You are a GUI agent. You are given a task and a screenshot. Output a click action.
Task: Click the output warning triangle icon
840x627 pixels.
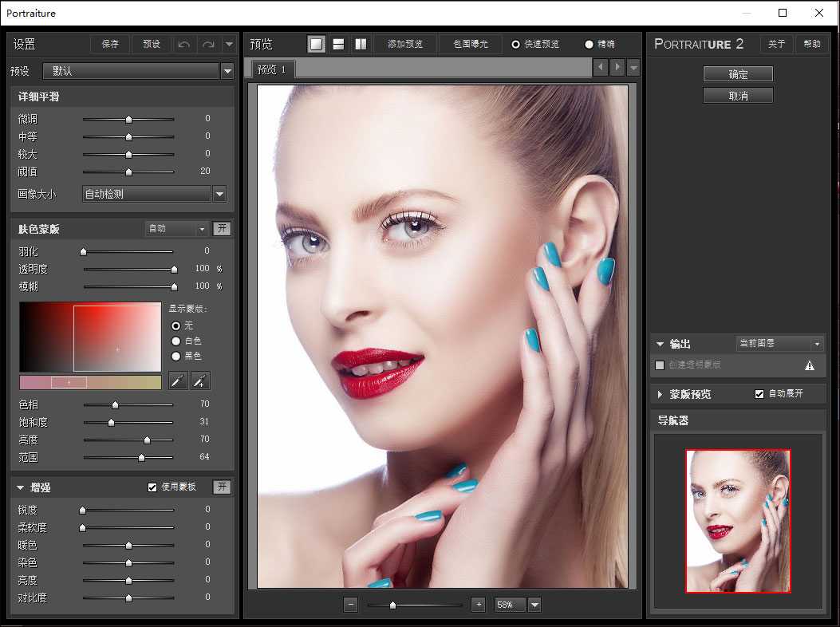810,365
